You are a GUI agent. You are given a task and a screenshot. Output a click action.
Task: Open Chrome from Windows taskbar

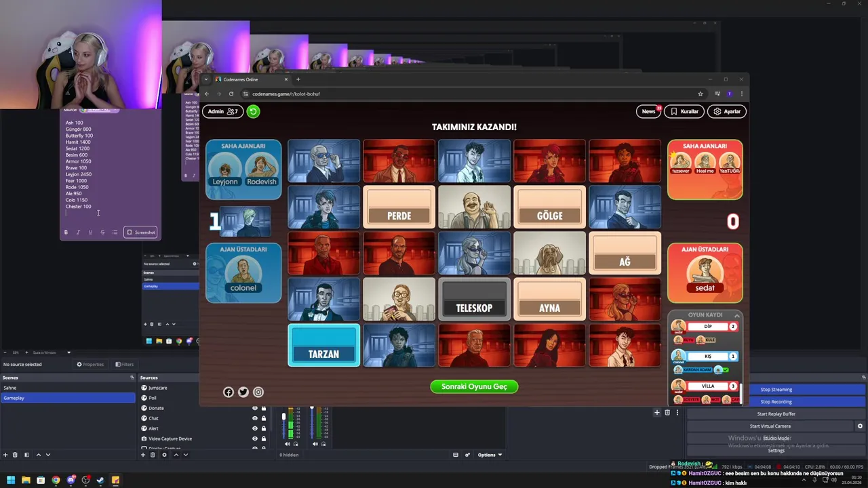[x=56, y=480]
